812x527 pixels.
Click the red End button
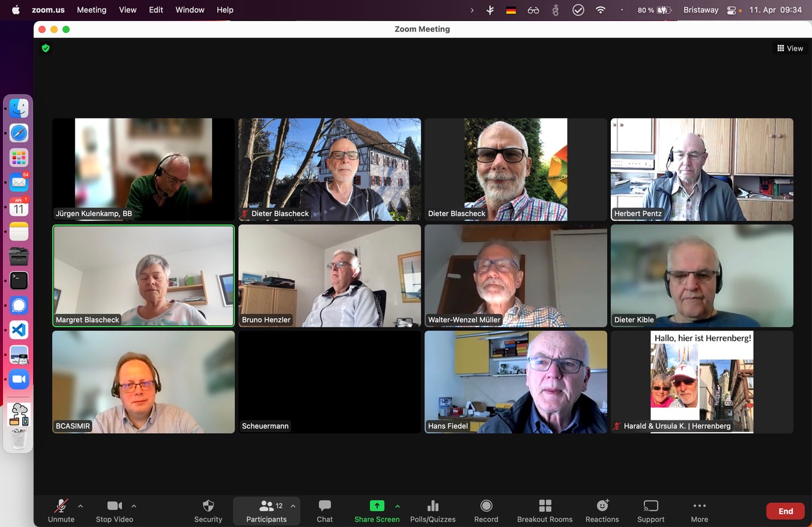tap(785, 511)
